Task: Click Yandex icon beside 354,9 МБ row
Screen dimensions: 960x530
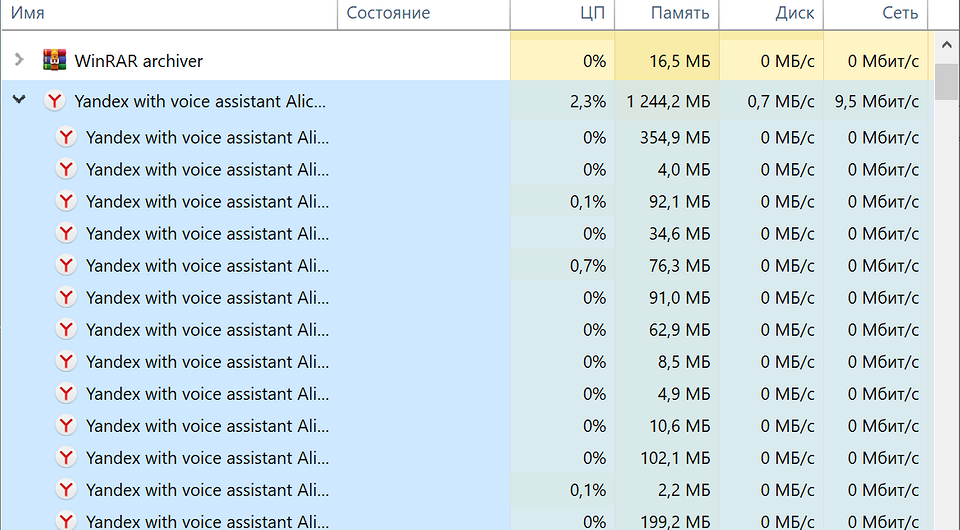Action: [x=66, y=137]
